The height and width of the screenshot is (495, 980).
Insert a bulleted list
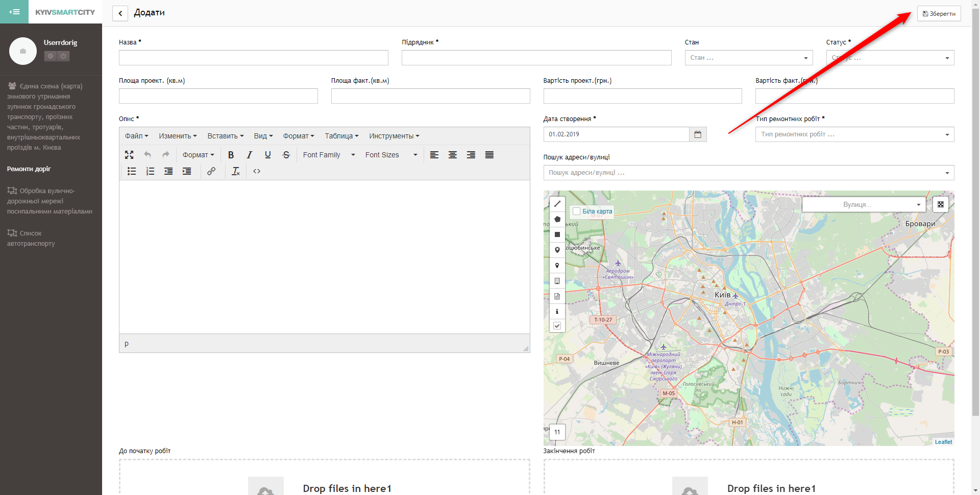(x=132, y=171)
